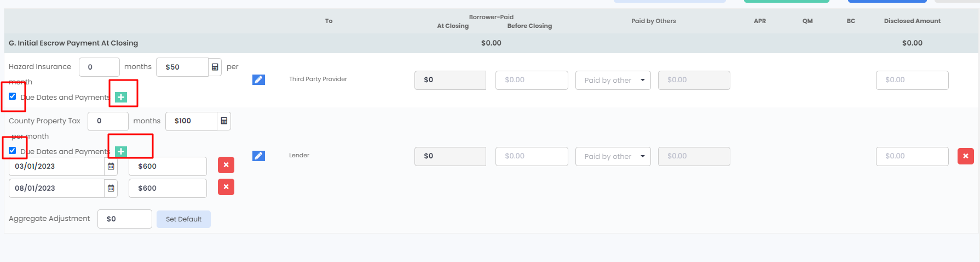Image resolution: width=980 pixels, height=262 pixels.
Task: Open calendar picker for 03/01/2023 date
Action: coord(111,166)
